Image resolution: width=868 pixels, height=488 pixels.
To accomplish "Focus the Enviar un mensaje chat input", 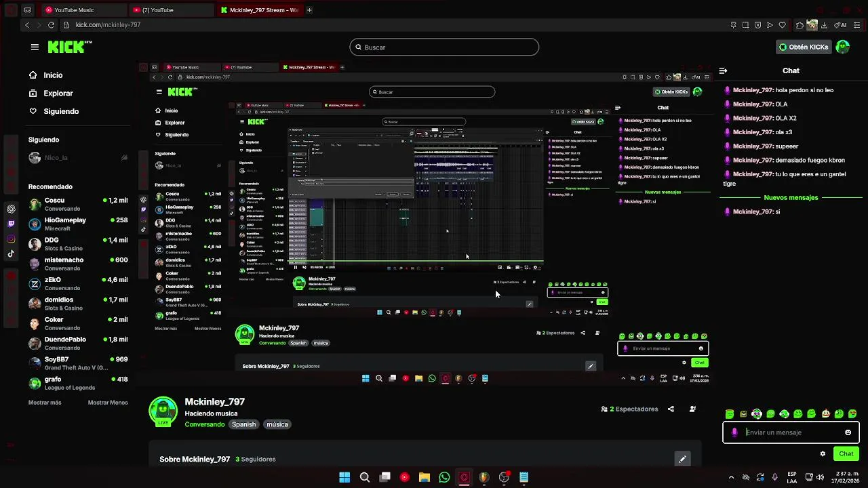I will tap(790, 432).
